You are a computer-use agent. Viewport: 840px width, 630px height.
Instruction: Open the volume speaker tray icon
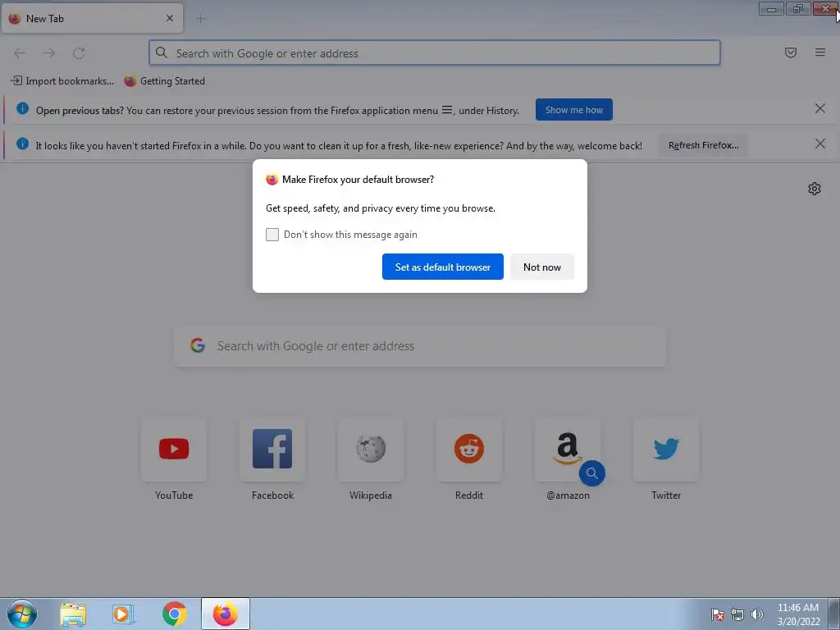point(756,614)
